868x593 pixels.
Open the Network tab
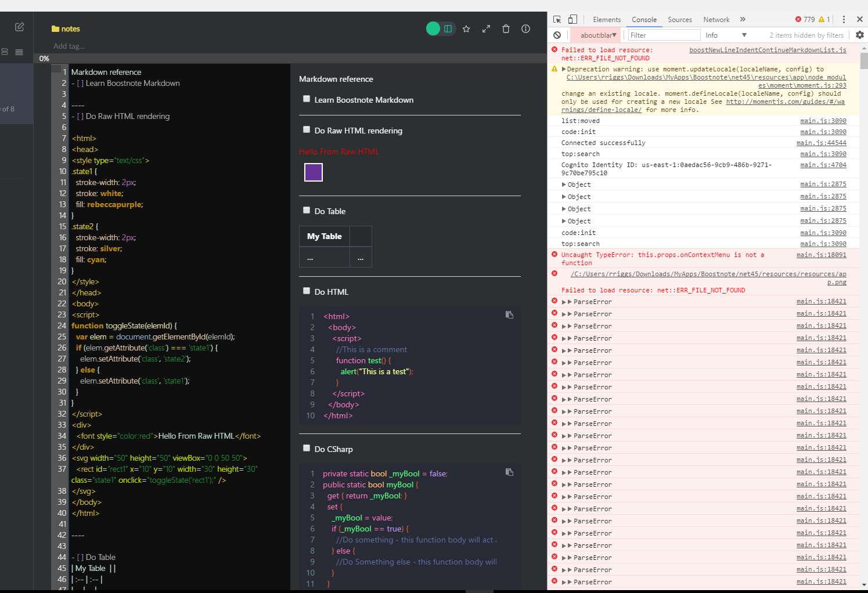tap(716, 19)
